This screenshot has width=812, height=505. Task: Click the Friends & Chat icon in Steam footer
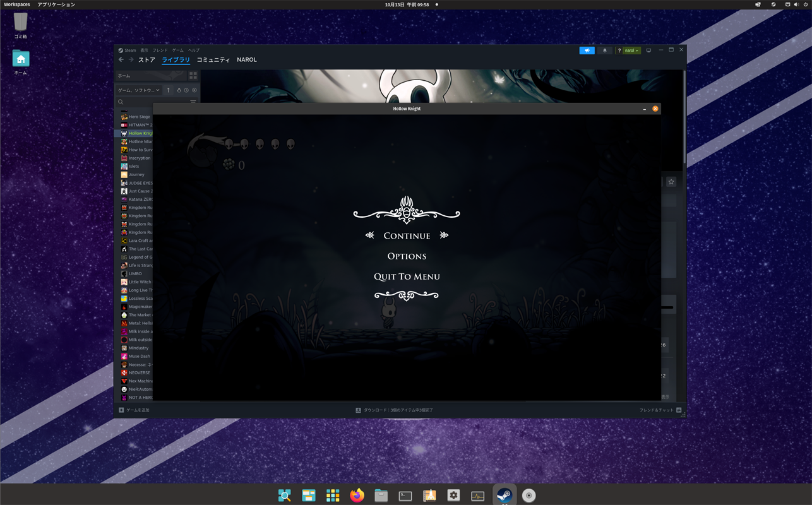tap(679, 410)
